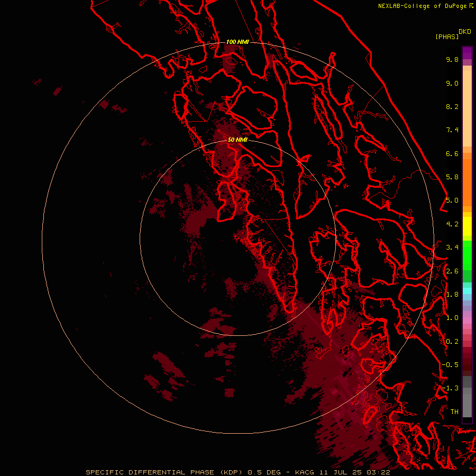Click the 50 NMI range ring label
The height and width of the screenshot is (476, 476).
237,140
